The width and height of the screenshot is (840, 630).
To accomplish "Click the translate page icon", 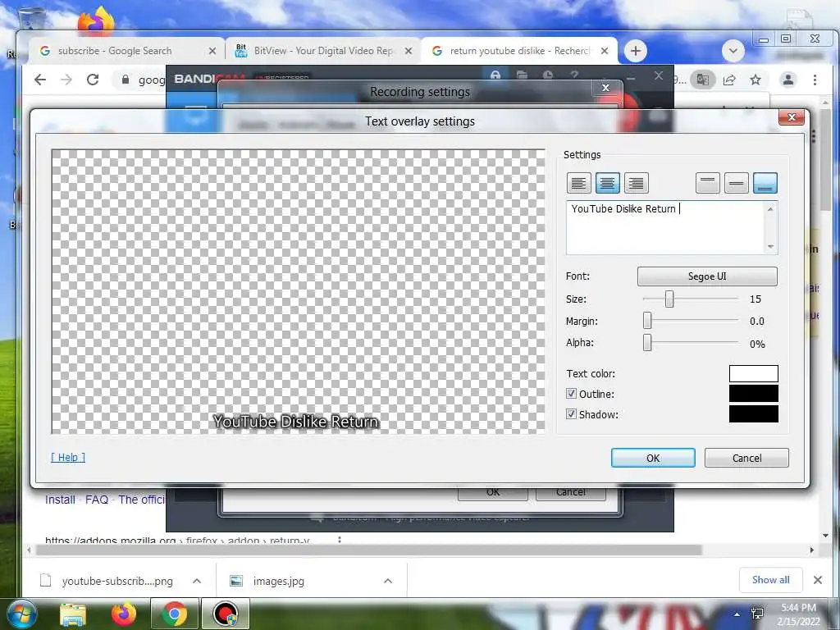I will (x=703, y=80).
